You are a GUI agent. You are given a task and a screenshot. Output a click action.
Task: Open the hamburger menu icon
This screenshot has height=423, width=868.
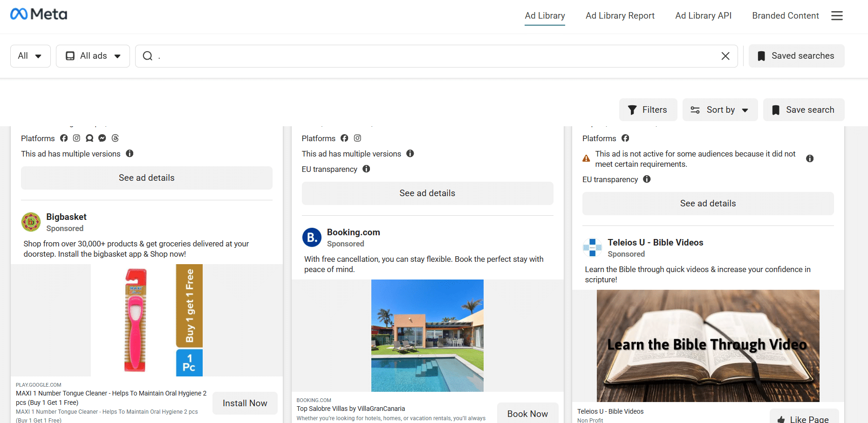837,16
